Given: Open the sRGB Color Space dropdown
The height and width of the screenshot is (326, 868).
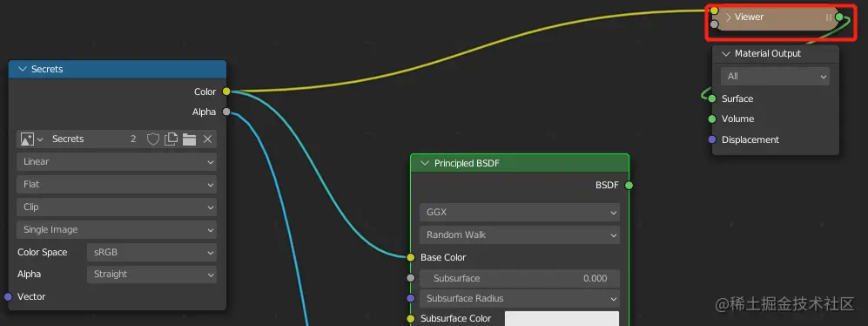Looking at the screenshot, I should pos(151,252).
